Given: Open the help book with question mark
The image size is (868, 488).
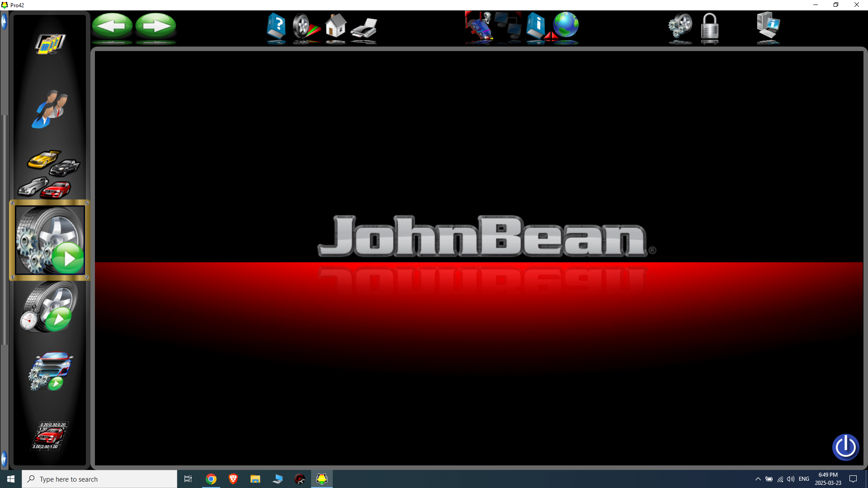Looking at the screenshot, I should [276, 26].
